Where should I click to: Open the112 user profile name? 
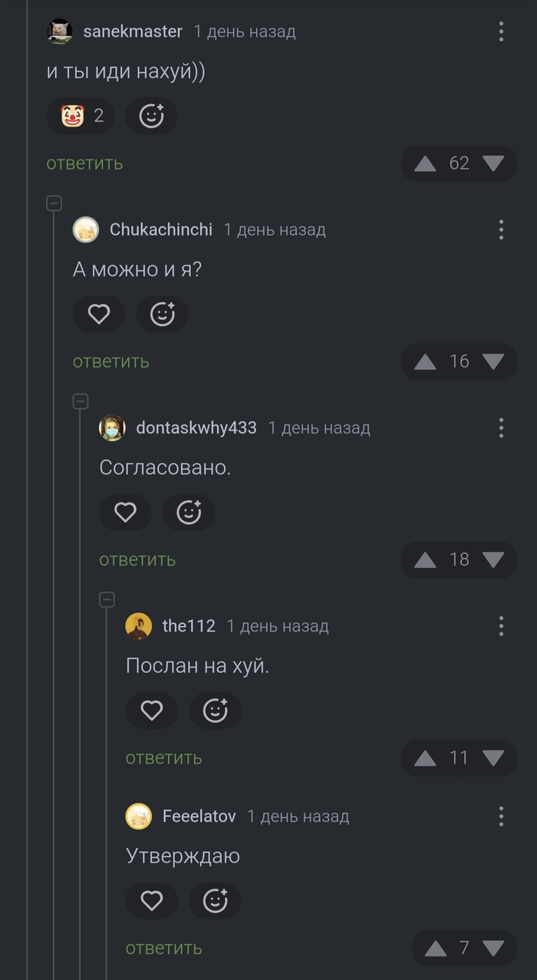point(189,626)
